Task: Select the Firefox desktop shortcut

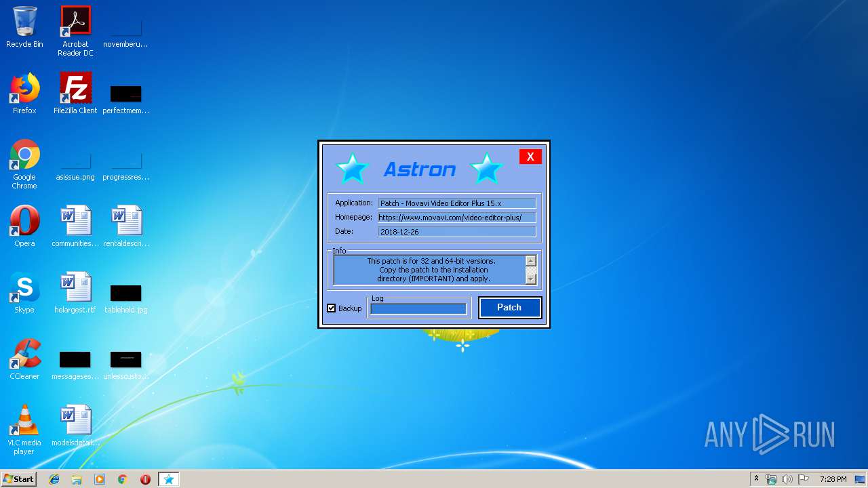Action: [24, 94]
